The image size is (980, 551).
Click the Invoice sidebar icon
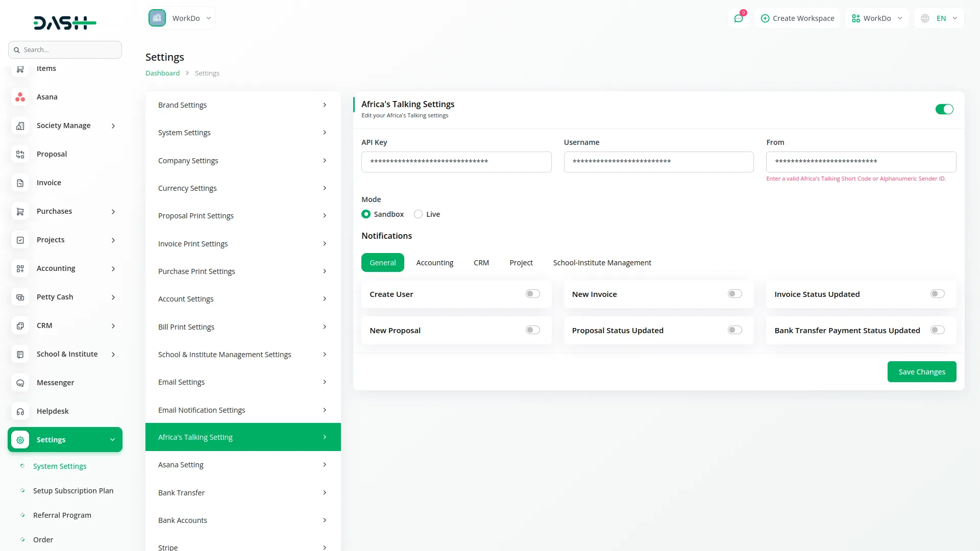pos(20,183)
